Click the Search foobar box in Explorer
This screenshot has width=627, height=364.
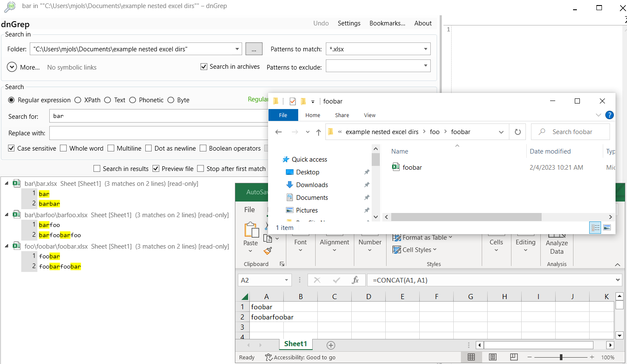click(571, 132)
